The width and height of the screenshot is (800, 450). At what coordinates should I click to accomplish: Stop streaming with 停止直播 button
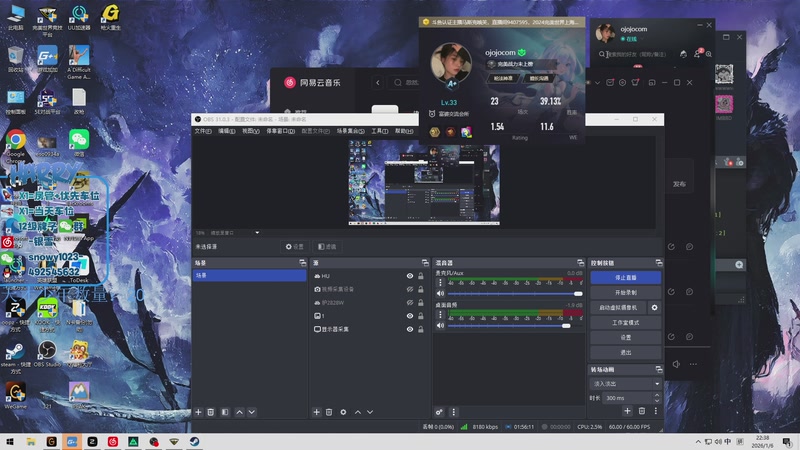click(626, 278)
